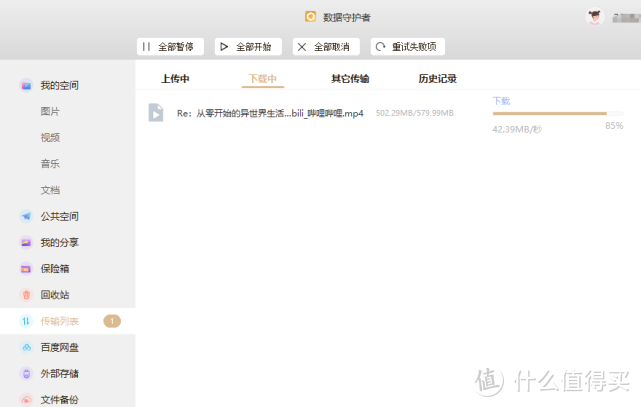Select the 其它传输 tab
641x407 pixels.
click(x=350, y=78)
